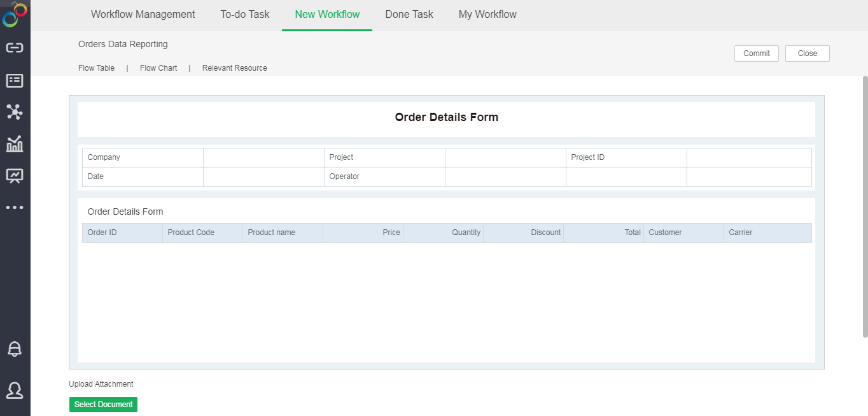
Task: Open the chart analytics icon in the sidebar
Action: [15, 144]
